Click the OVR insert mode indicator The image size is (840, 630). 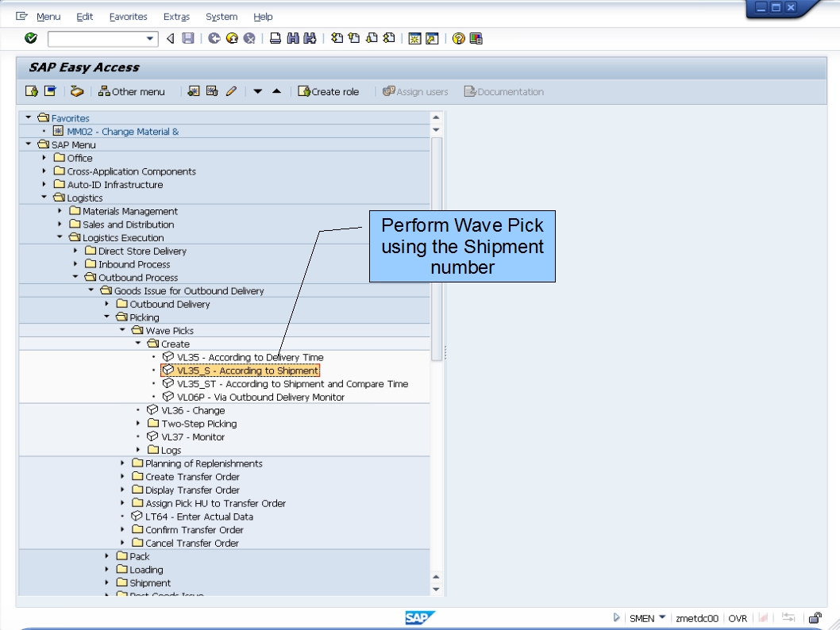click(x=738, y=618)
